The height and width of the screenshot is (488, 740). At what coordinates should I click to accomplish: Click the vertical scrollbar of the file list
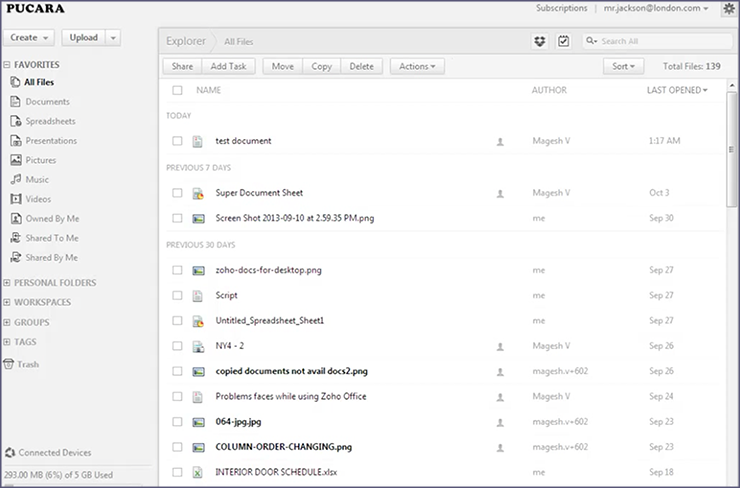tap(733, 150)
